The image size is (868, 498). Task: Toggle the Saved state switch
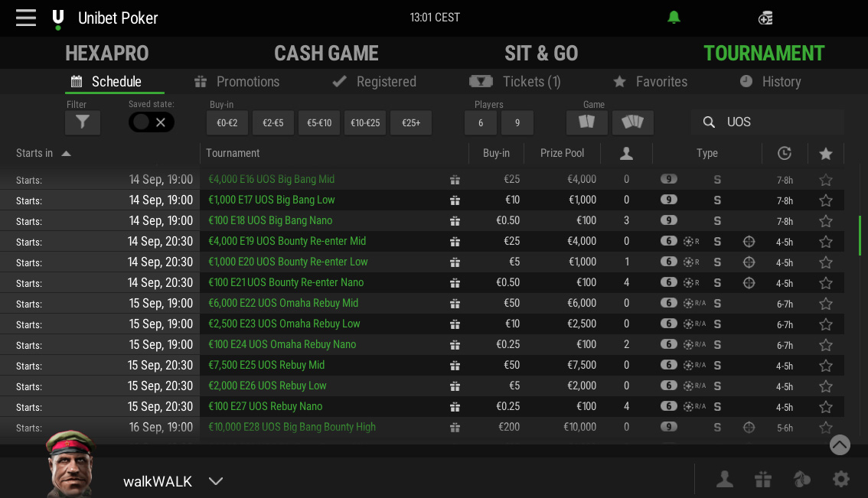[x=151, y=122]
